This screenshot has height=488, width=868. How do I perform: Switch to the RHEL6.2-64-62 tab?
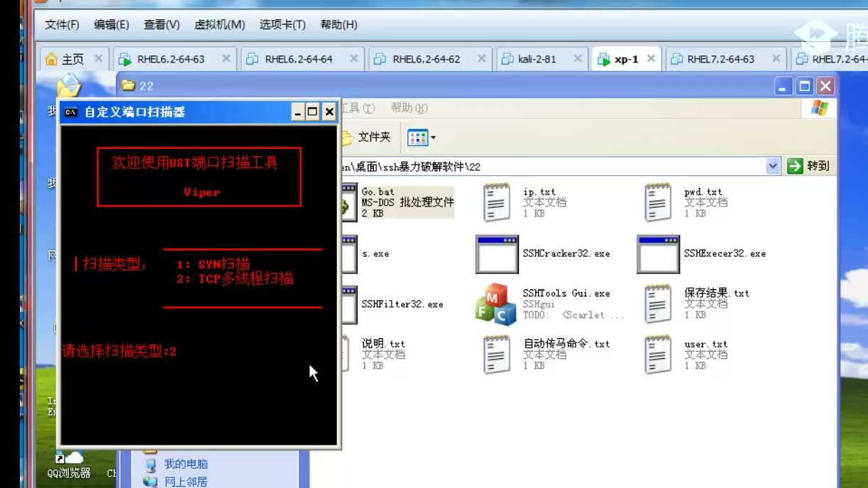click(426, 59)
